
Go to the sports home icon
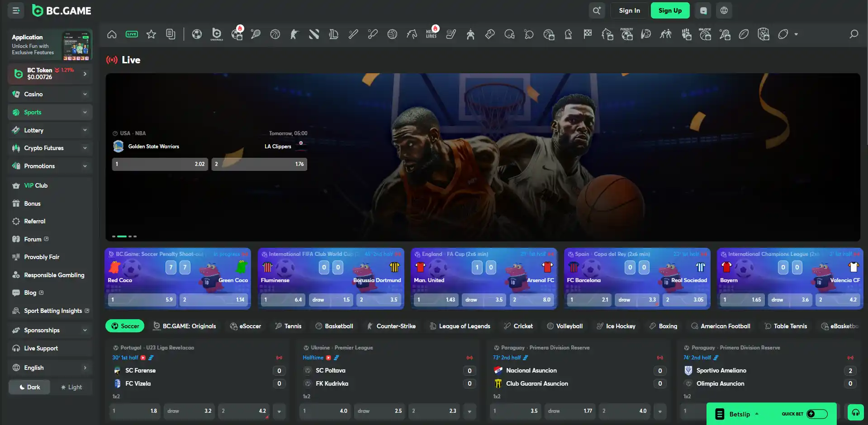pos(112,34)
